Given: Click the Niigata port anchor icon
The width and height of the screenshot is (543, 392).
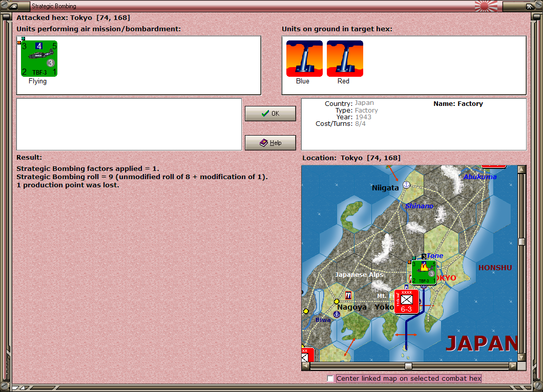Looking at the screenshot, I should (x=407, y=185).
